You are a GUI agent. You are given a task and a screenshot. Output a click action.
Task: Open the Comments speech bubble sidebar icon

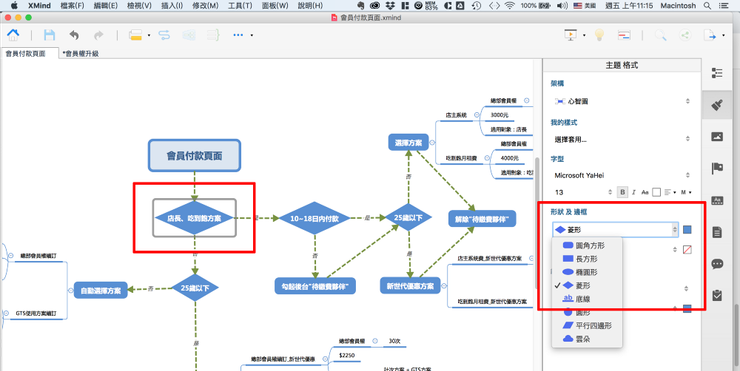coord(717,263)
